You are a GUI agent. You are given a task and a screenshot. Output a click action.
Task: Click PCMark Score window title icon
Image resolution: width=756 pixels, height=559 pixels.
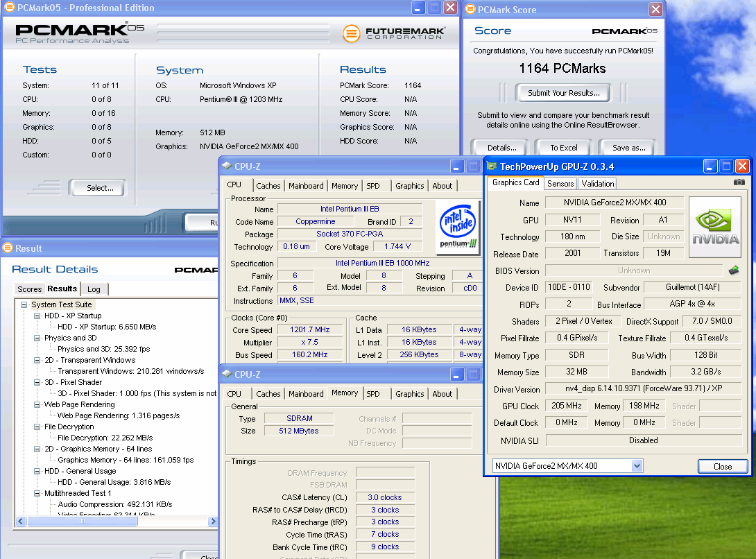coord(470,9)
